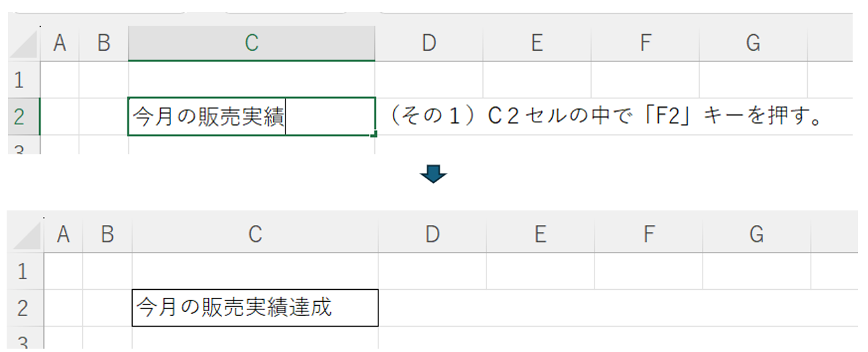Click the select-all corner of the lower sheet
This screenshot has width=868, height=352.
pyautogui.click(x=27, y=234)
